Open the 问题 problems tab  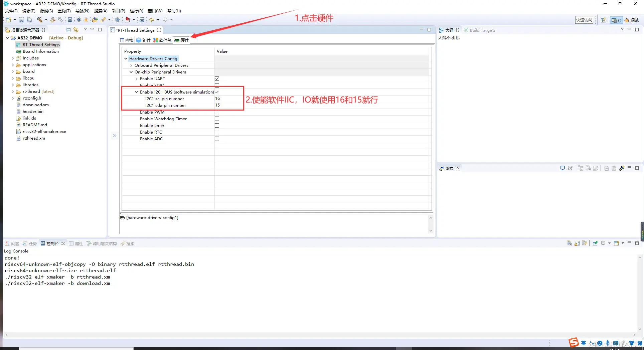pyautogui.click(x=12, y=243)
